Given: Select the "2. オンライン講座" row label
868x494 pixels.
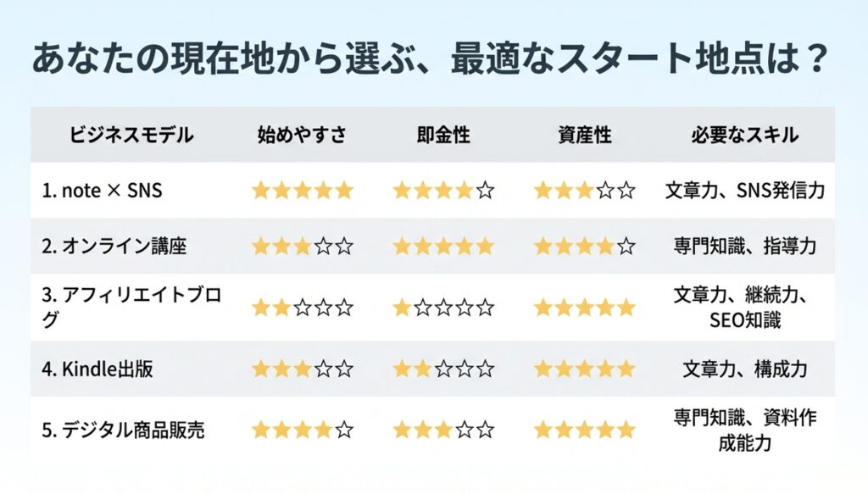Looking at the screenshot, I should 114,247.
